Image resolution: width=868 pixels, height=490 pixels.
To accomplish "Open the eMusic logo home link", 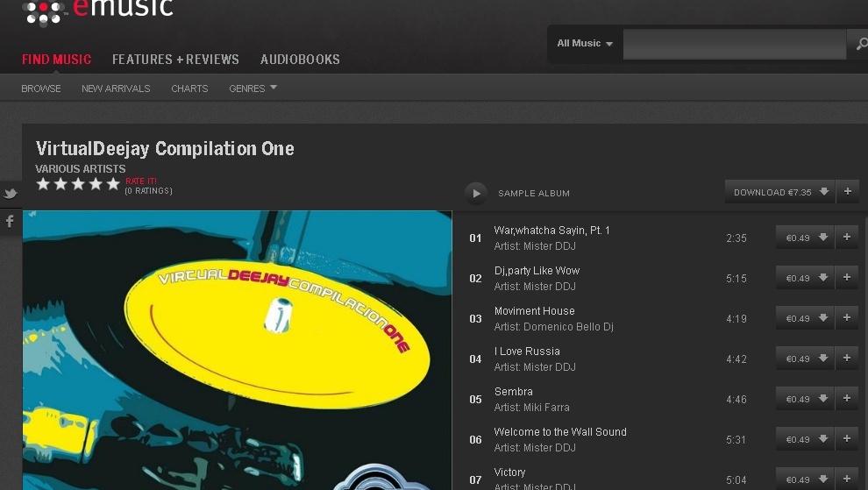I will 97,12.
